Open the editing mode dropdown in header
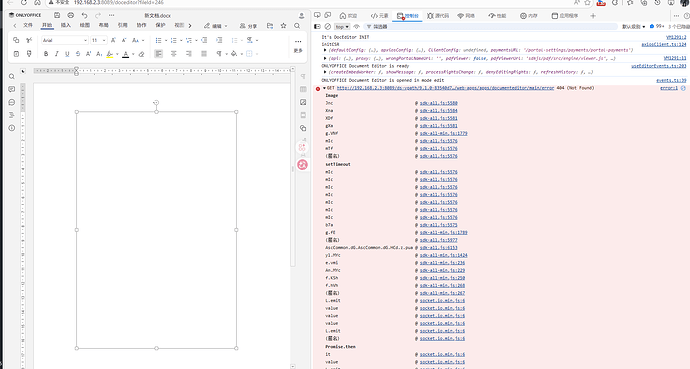Image resolution: width=690 pixels, height=369 pixels. coord(216,26)
